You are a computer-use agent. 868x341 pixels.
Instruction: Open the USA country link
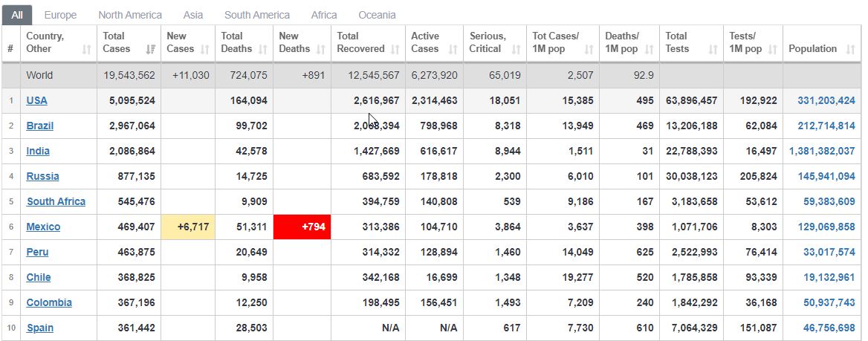pyautogui.click(x=37, y=101)
